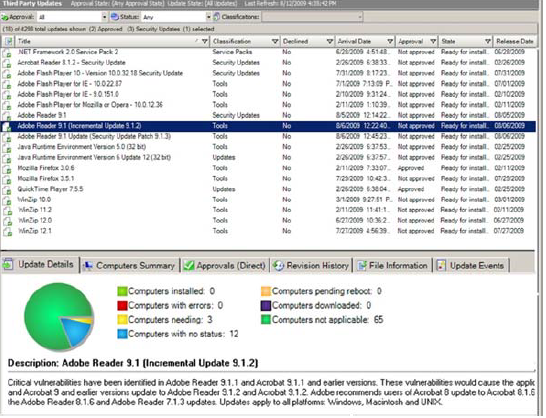Click WinZip 10.0 row icon
This screenshot has height=418, width=546.
(x=7, y=200)
